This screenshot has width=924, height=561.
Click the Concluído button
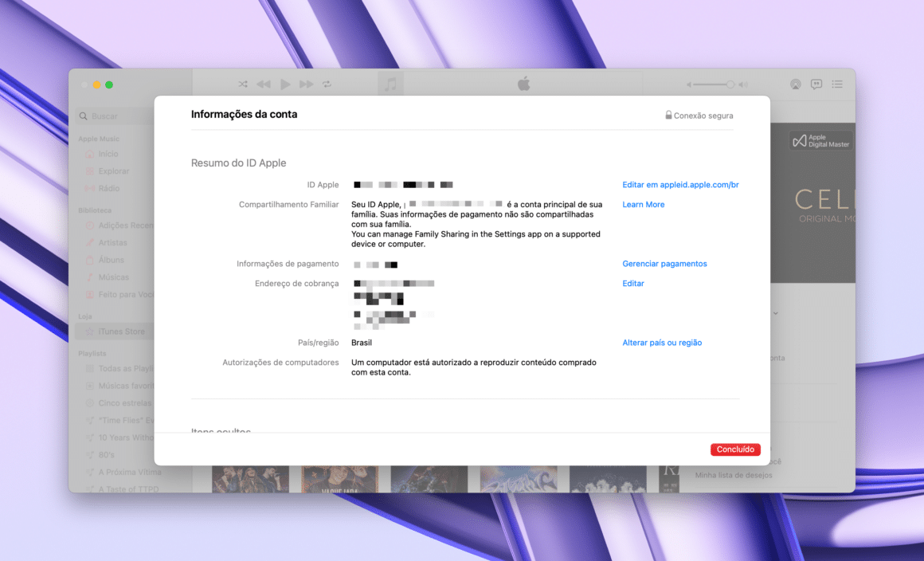click(734, 449)
